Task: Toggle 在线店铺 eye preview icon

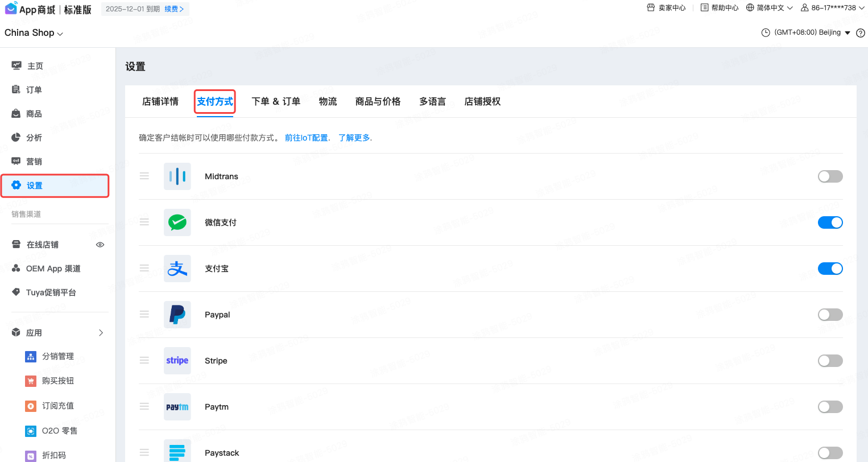Action: click(x=100, y=245)
